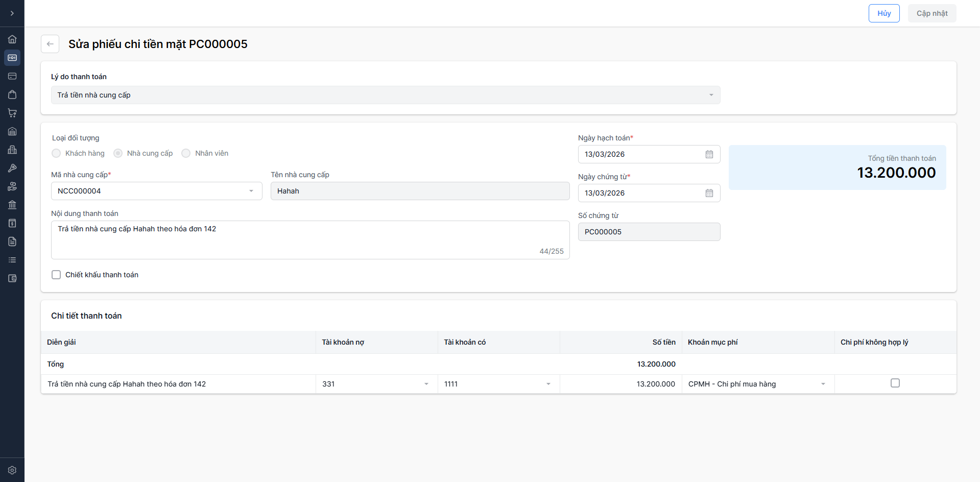Click the back arrow beside page title

50,44
